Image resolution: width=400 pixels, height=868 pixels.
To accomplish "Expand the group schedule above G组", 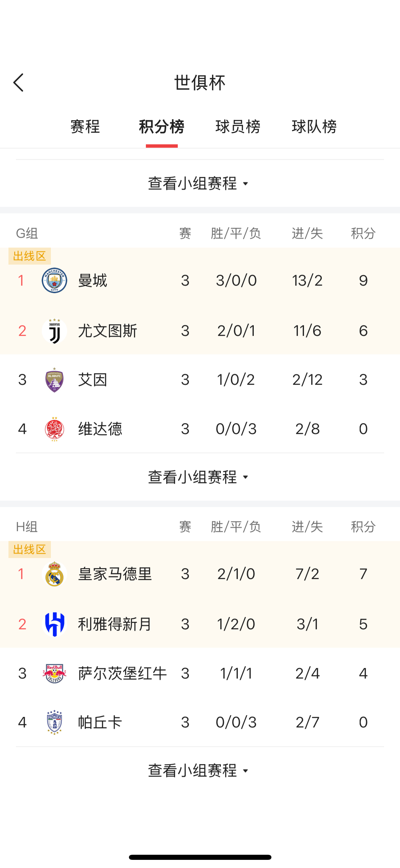I will tap(199, 184).
